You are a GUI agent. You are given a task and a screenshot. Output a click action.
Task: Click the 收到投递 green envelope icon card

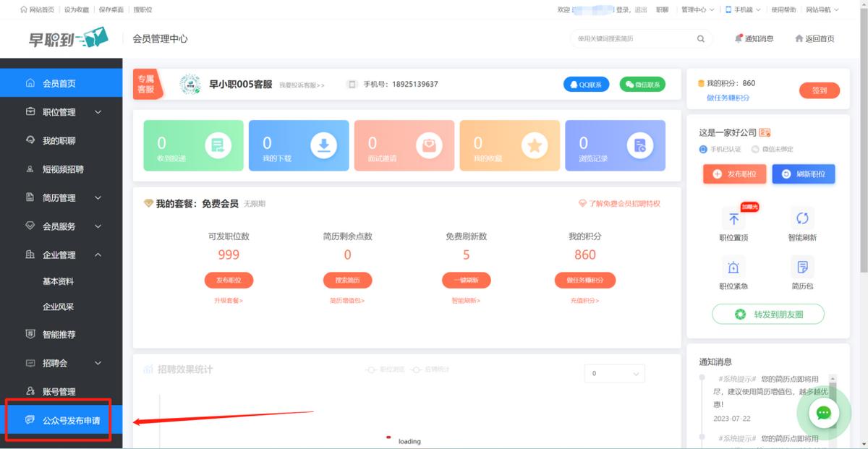192,145
